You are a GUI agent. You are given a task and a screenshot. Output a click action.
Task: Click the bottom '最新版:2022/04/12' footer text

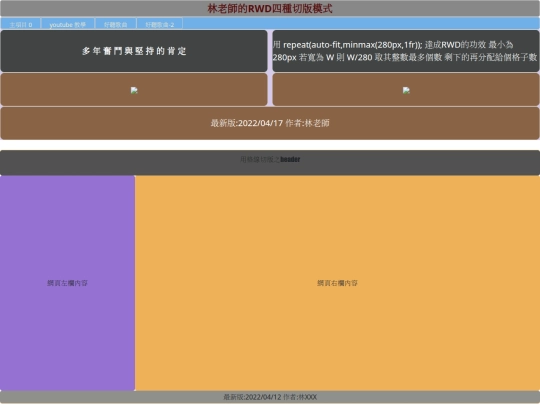click(270, 397)
